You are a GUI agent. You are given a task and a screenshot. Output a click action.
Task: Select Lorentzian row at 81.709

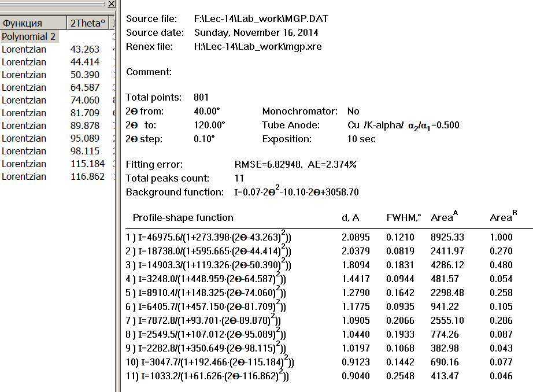click(57, 113)
